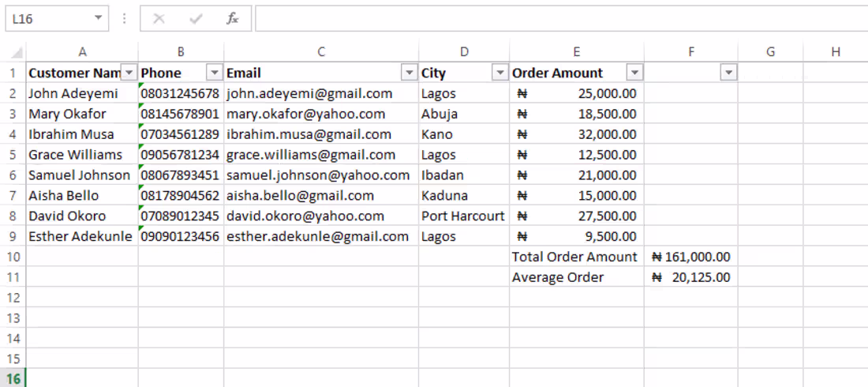Open the Order Amount filter dropdown
Screen dimensions: 868x387
click(x=634, y=73)
